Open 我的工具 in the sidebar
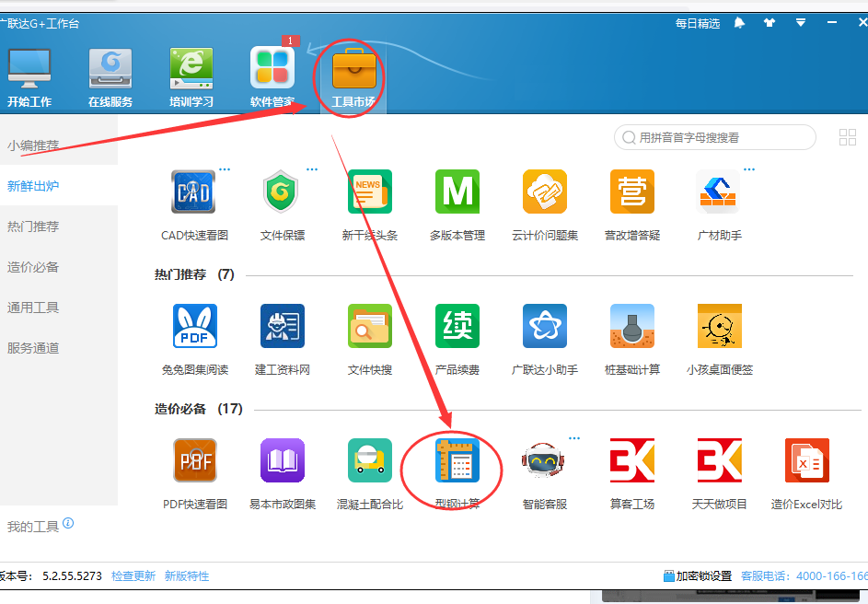Screen dimensions: 868x604 tap(32, 527)
